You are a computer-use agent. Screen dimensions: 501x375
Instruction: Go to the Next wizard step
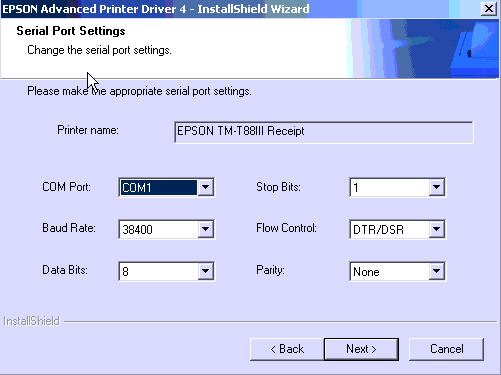point(361,349)
